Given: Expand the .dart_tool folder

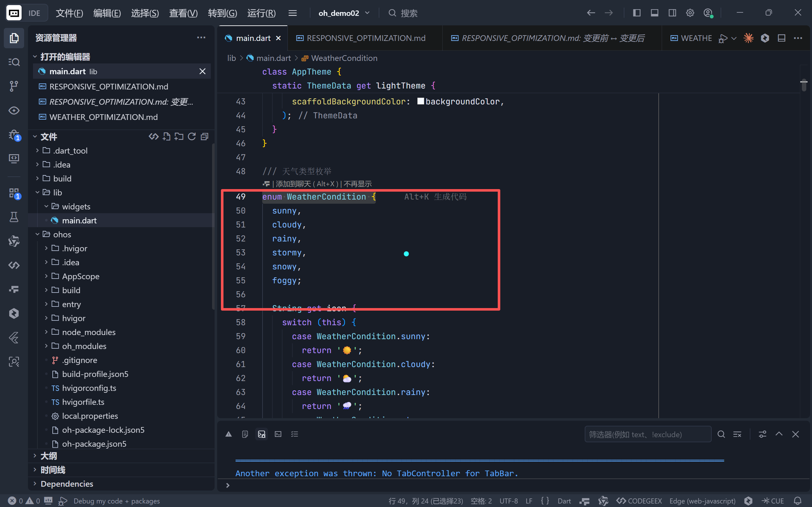Looking at the screenshot, I should 70,151.
